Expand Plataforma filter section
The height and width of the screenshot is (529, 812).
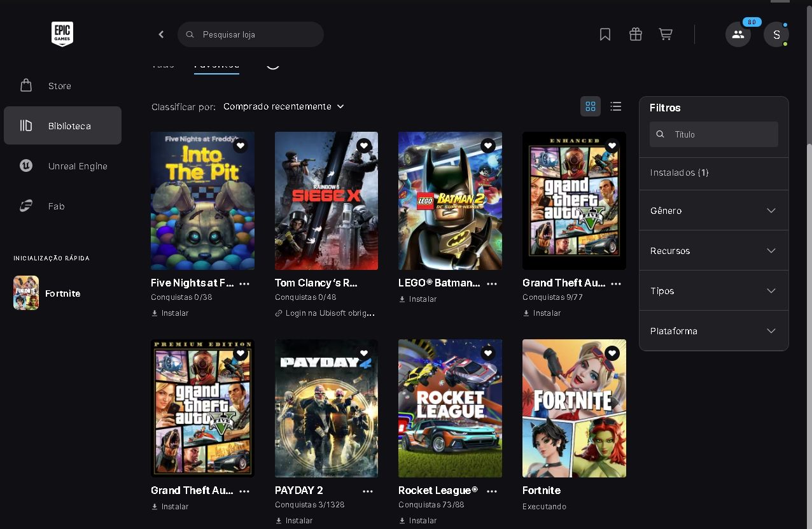click(x=713, y=330)
